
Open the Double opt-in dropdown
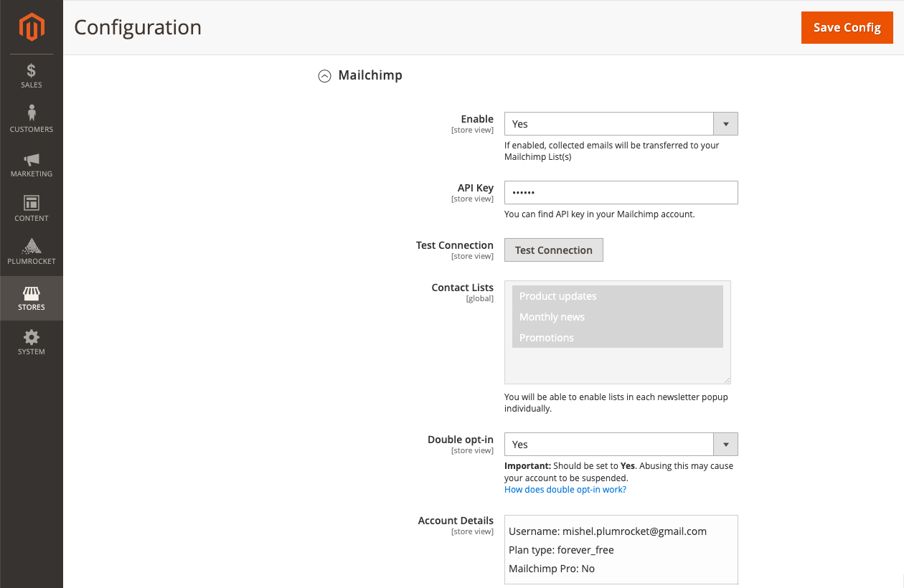725,444
